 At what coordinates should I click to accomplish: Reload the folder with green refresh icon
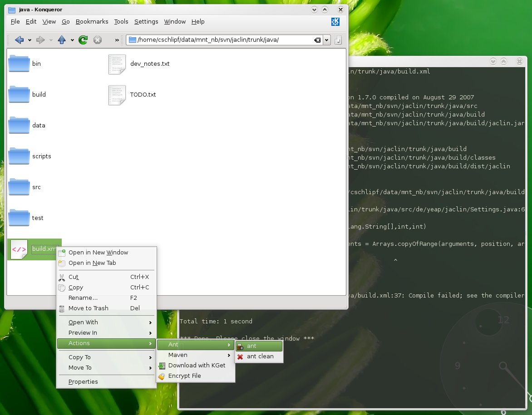(83, 40)
